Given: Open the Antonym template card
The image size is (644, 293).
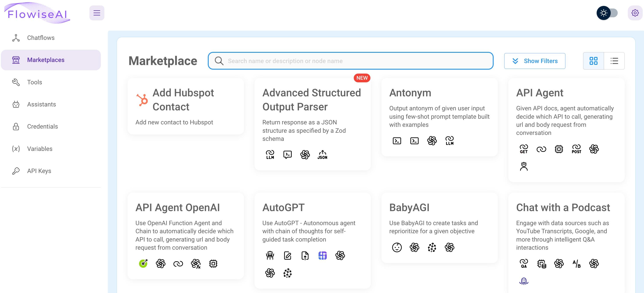Looking at the screenshot, I should 439,117.
